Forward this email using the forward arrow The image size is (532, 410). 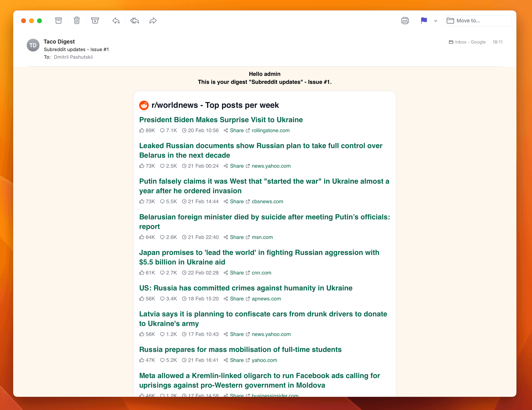pyautogui.click(x=153, y=21)
